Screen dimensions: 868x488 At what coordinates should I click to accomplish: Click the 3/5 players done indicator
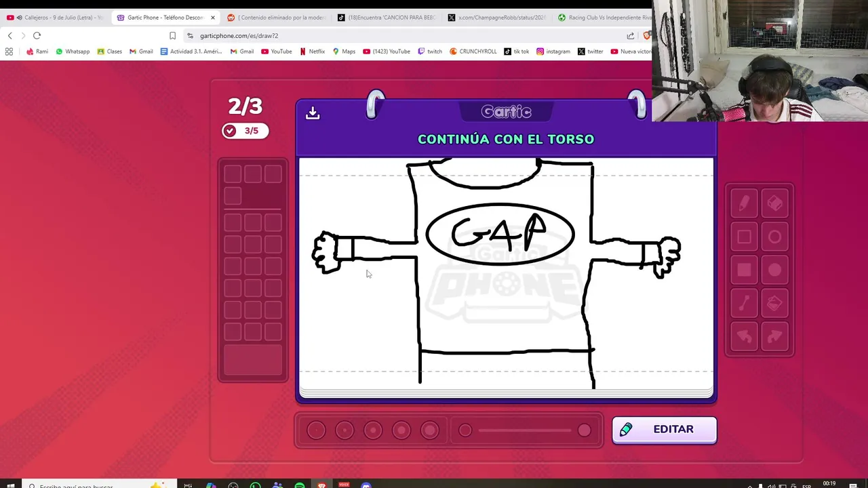click(245, 131)
